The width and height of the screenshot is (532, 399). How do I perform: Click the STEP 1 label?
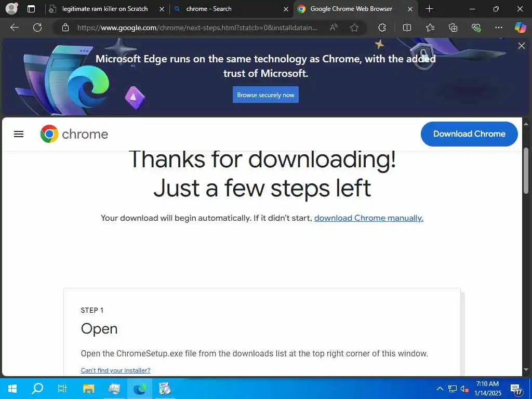point(92,311)
